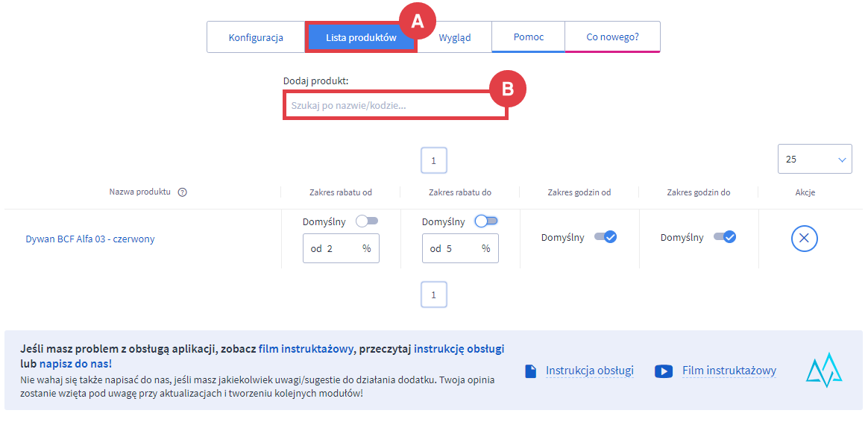
Task: Switch to the Konfiguracja tab
Action: pos(256,37)
